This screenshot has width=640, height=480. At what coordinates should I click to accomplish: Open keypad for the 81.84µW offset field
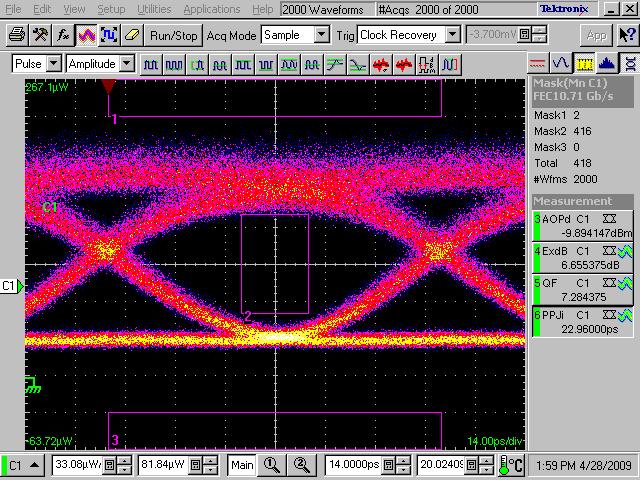coord(196,465)
